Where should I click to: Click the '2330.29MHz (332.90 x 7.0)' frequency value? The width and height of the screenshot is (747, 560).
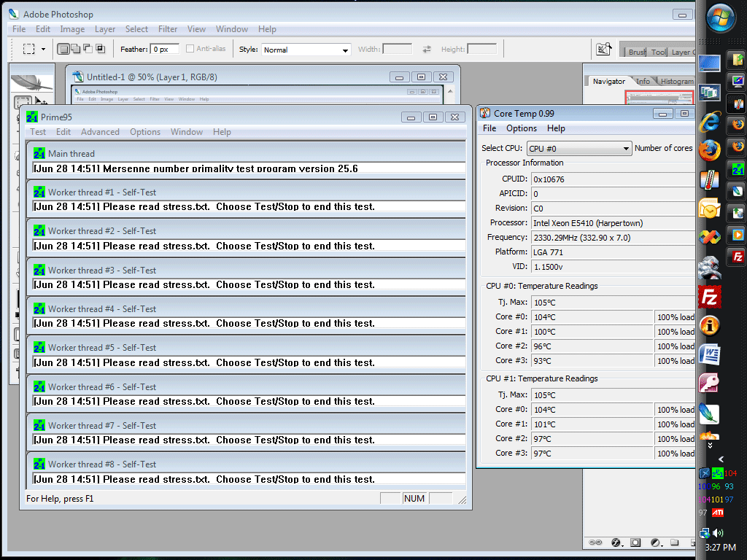coord(581,238)
